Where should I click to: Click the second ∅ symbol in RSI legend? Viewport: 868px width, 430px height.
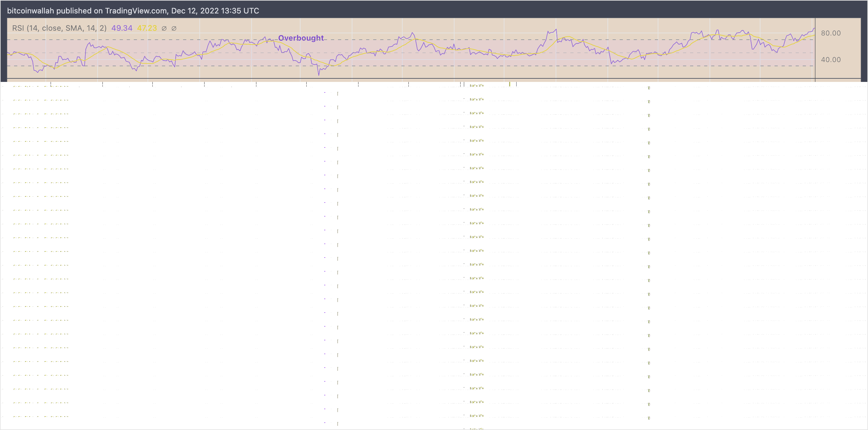(174, 28)
